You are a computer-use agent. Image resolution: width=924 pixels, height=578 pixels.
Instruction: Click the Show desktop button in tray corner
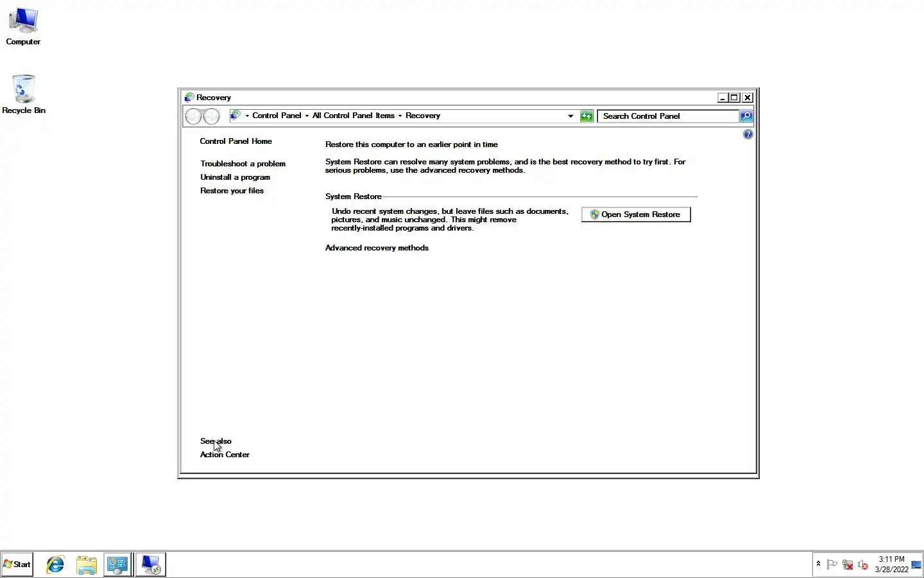(916, 565)
